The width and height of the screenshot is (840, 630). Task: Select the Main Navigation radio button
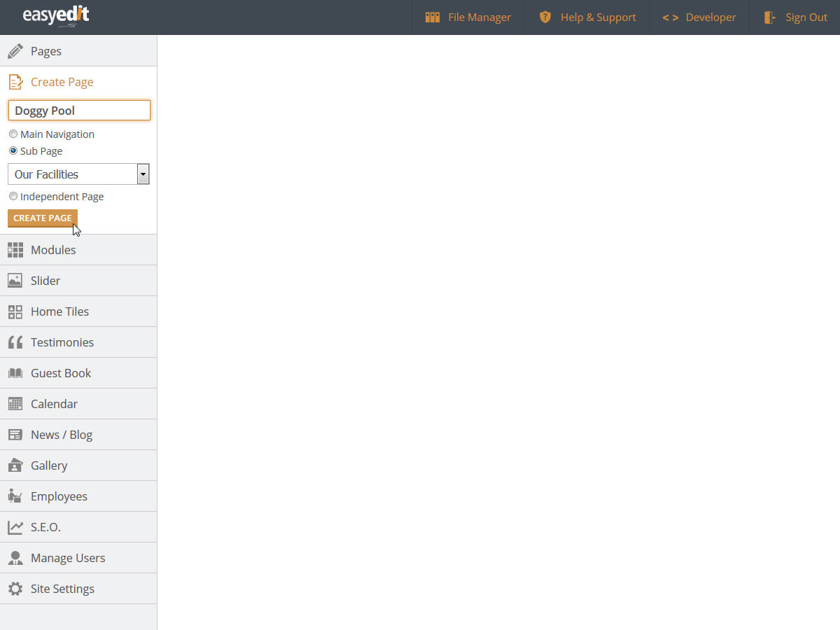13,134
